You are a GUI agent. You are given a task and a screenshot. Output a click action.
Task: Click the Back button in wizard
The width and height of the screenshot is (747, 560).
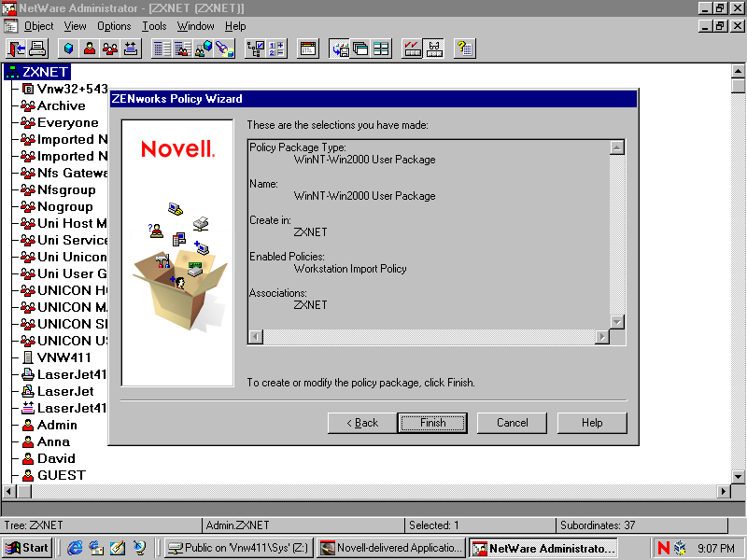362,423
